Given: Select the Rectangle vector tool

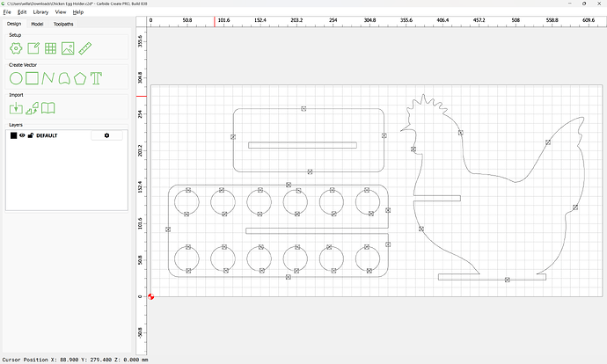Looking at the screenshot, I should click(33, 78).
